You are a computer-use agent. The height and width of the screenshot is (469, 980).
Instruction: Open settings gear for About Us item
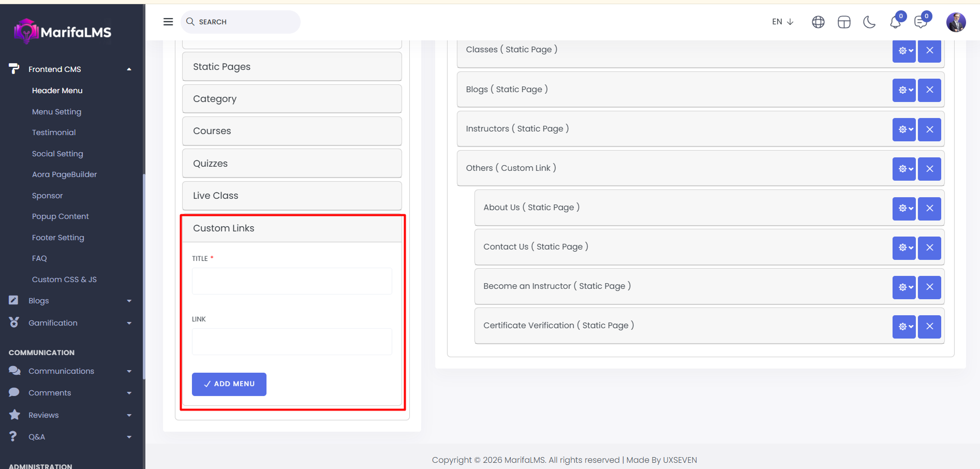click(x=904, y=208)
